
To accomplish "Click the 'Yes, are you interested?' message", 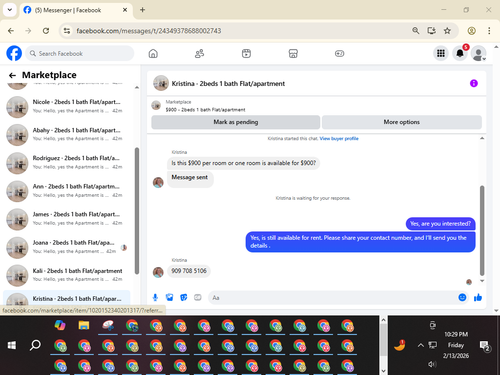I will click(440, 224).
